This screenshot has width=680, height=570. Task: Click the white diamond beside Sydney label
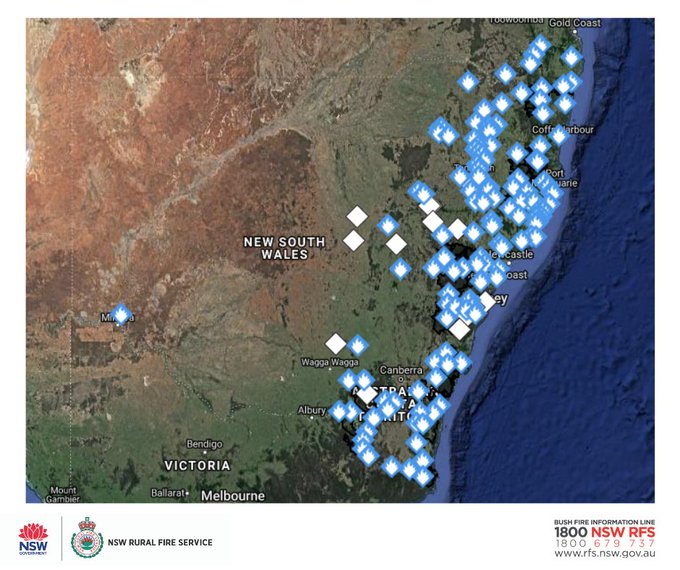tap(487, 301)
